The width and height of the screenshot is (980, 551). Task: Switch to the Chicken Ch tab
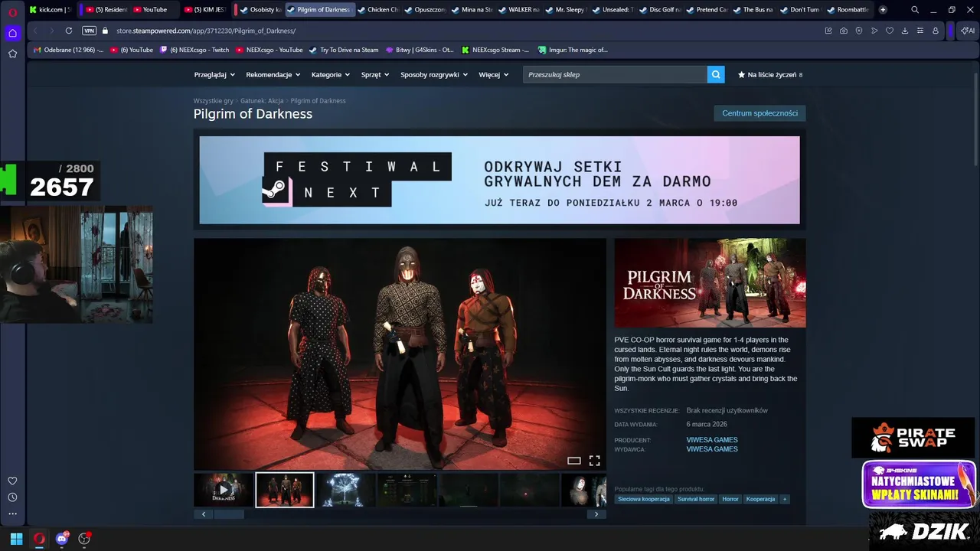click(x=378, y=10)
